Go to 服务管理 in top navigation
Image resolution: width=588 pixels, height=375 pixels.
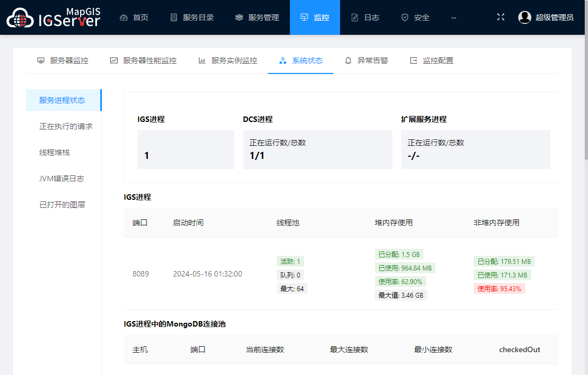coord(257,17)
